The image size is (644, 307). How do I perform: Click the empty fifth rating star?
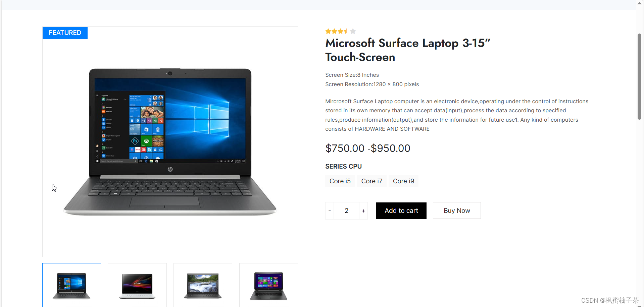point(353,31)
